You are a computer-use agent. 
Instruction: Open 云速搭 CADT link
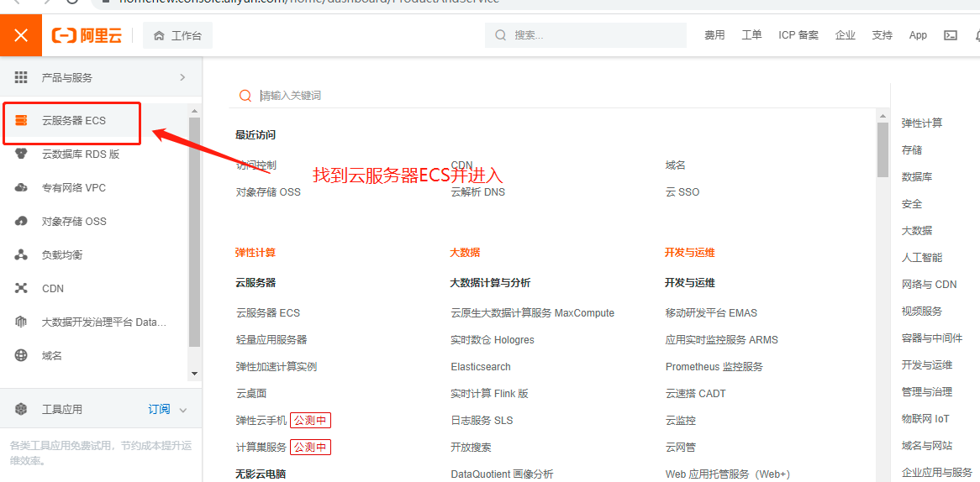[x=696, y=393]
